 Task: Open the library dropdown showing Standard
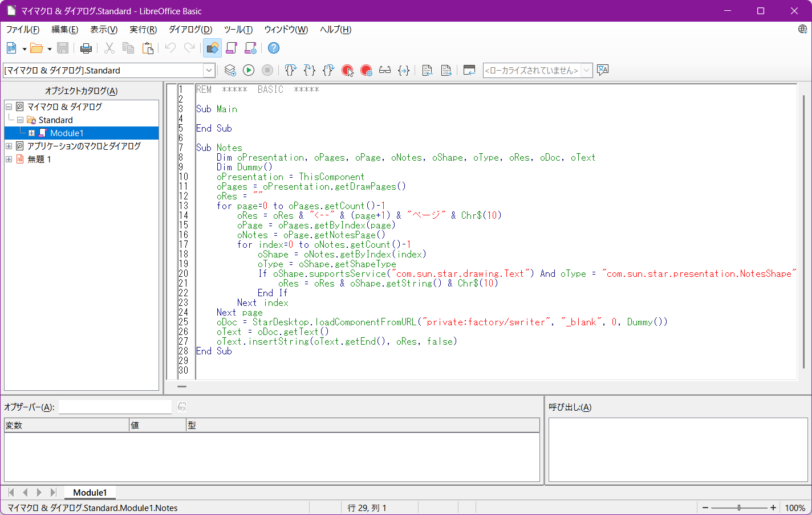(x=209, y=70)
